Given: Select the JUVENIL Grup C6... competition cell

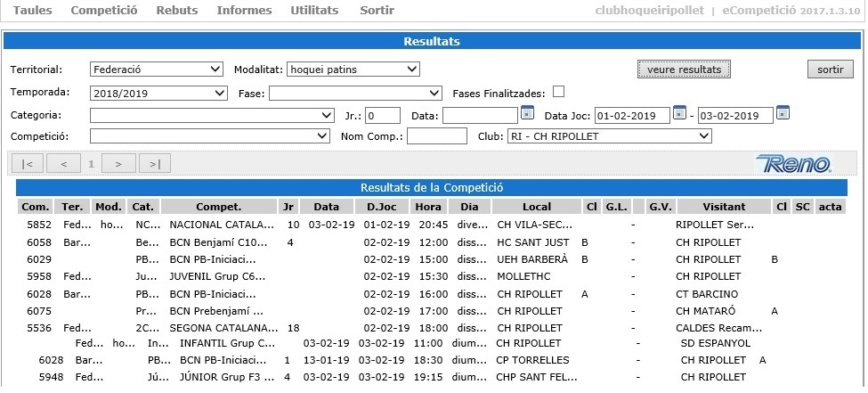Looking at the screenshot, I should coord(217,276).
